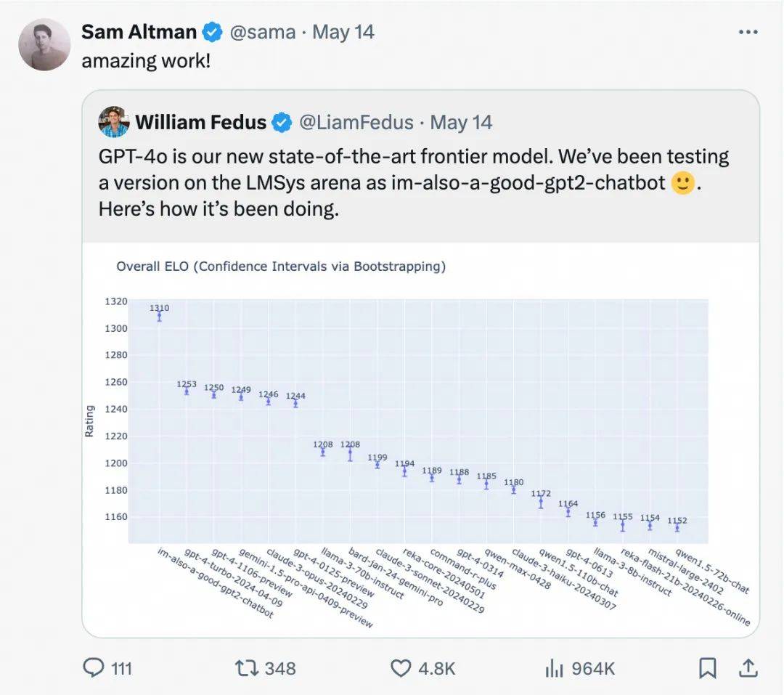Viewport: 784px width, 695px height.
Task: Click the 964K views count
Action: (x=593, y=668)
